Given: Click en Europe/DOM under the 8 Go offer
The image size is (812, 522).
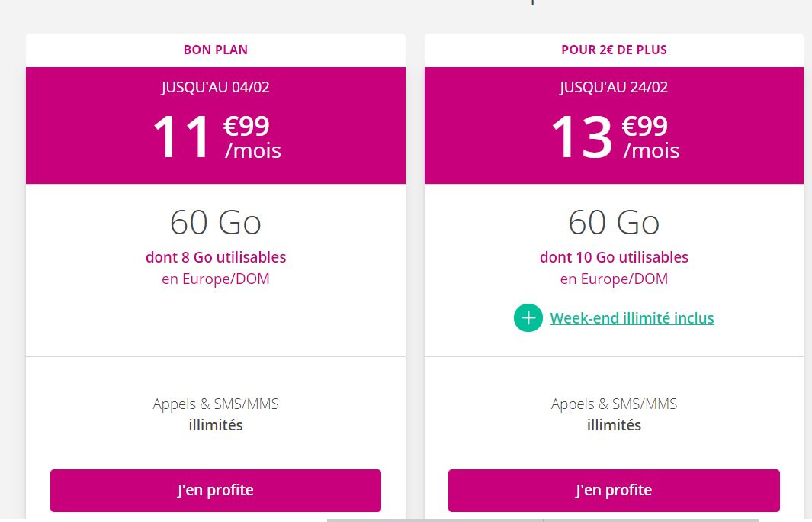Looking at the screenshot, I should (216, 279).
